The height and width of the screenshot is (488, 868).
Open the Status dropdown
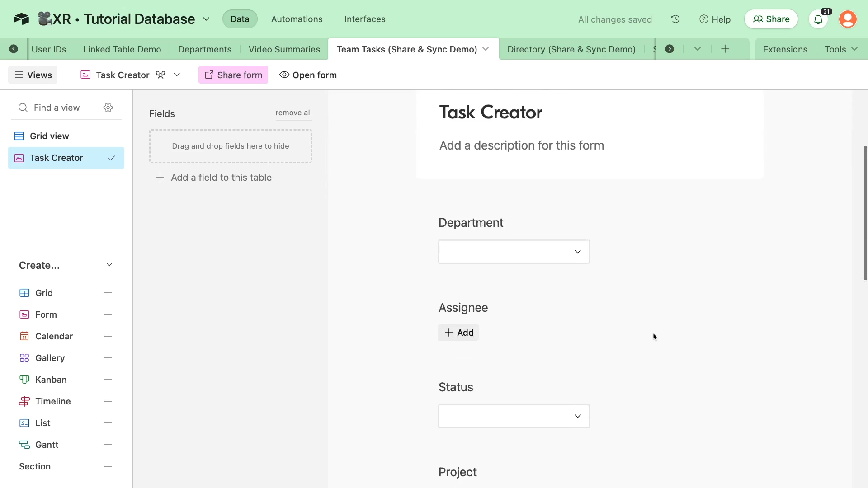[514, 416]
